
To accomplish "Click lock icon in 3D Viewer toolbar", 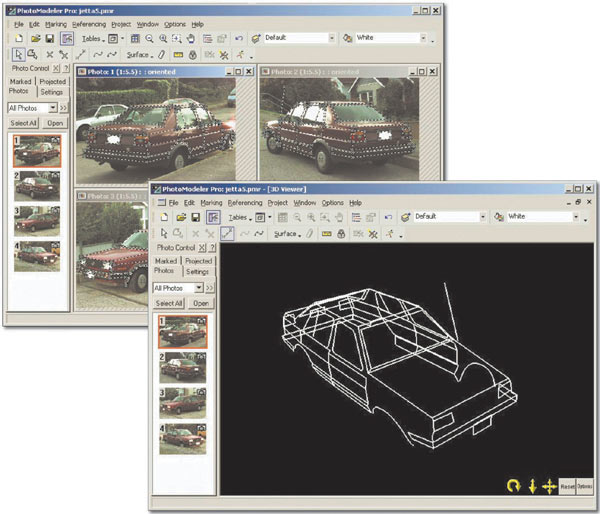I will pos(341,233).
